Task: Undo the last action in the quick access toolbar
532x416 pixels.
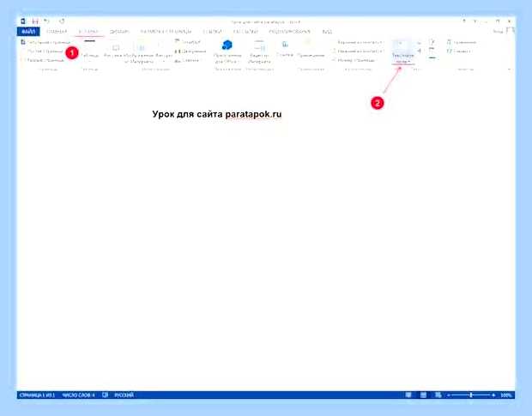Action: [47, 21]
